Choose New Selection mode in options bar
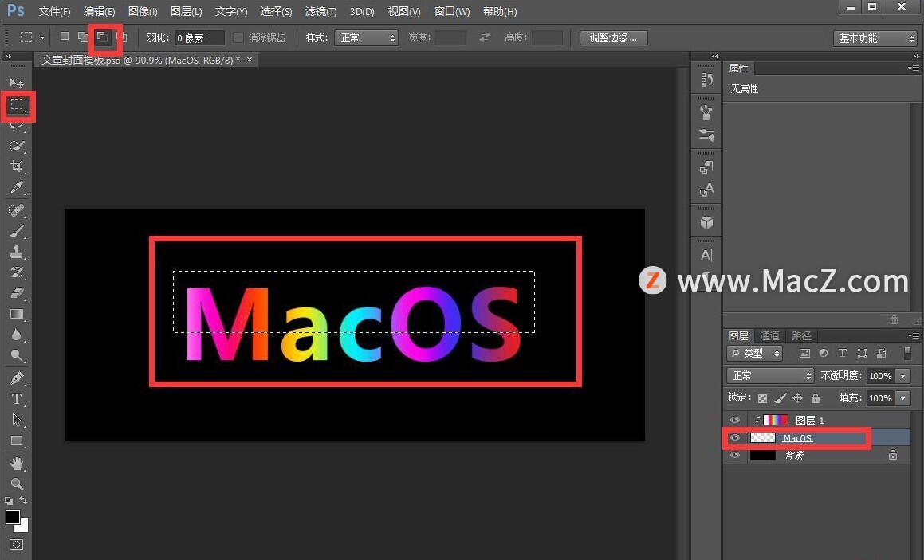Image resolution: width=924 pixels, height=560 pixels. [x=65, y=37]
